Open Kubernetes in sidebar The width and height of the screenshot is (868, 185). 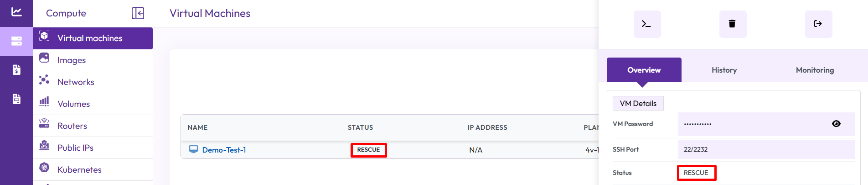[x=79, y=170]
